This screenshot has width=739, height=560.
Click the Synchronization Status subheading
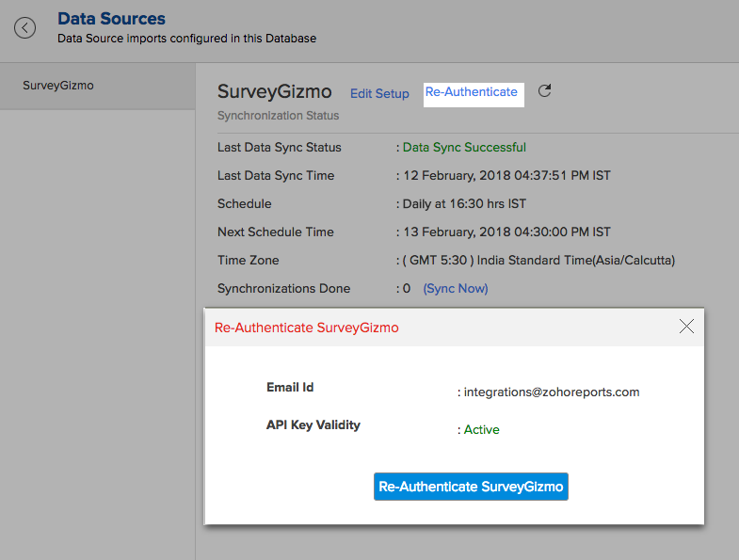point(278,116)
